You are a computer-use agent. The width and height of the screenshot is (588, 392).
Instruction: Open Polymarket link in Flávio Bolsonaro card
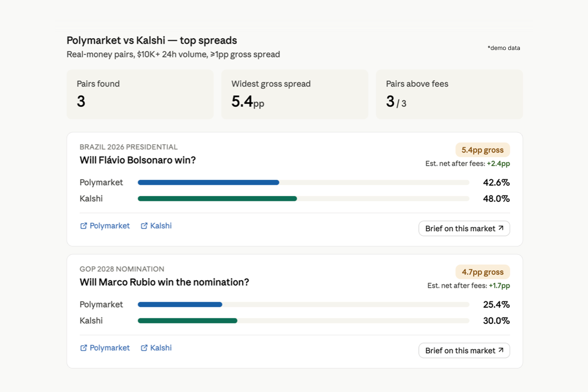105,226
